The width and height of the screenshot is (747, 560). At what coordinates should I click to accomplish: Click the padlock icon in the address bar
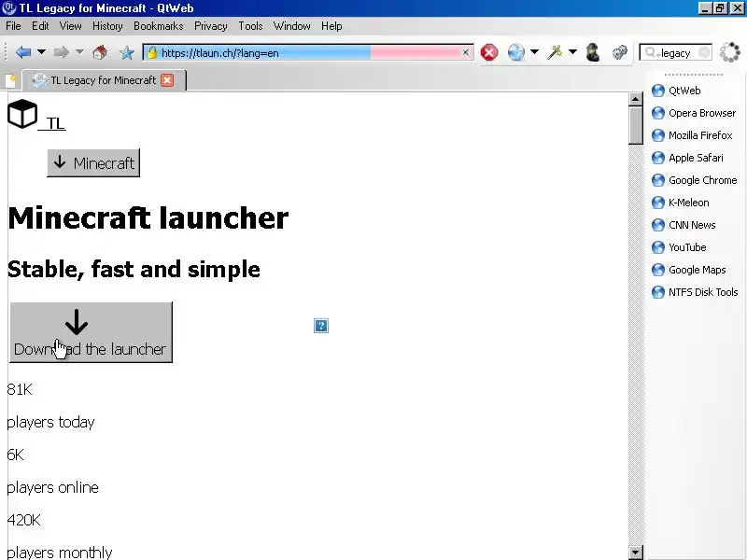click(x=152, y=53)
